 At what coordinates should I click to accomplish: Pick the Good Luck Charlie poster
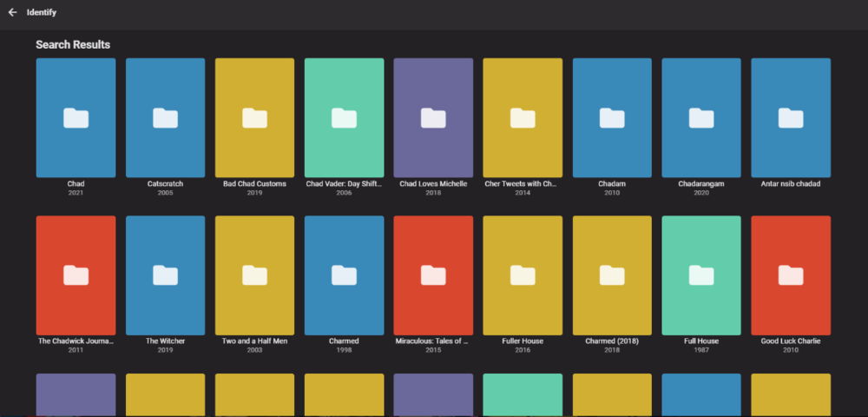[x=791, y=275]
